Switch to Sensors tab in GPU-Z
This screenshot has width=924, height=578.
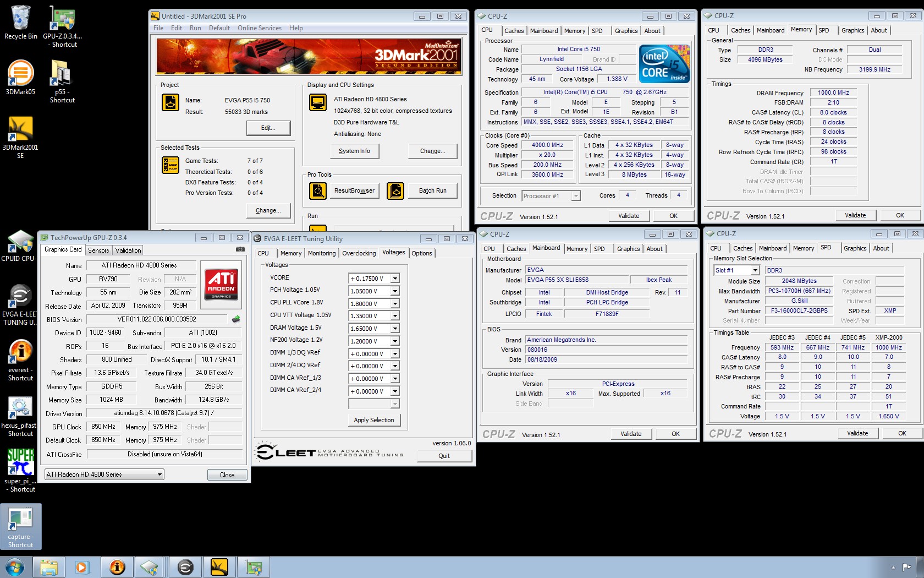tap(98, 250)
